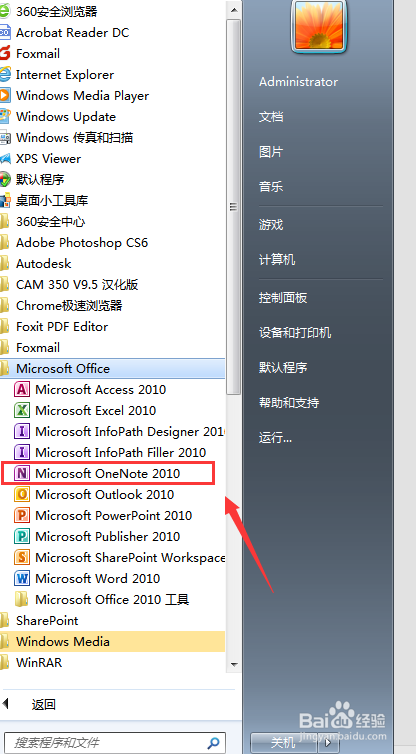Collapse the Microsoft Office folder
The height and width of the screenshot is (754, 416).
point(113,368)
